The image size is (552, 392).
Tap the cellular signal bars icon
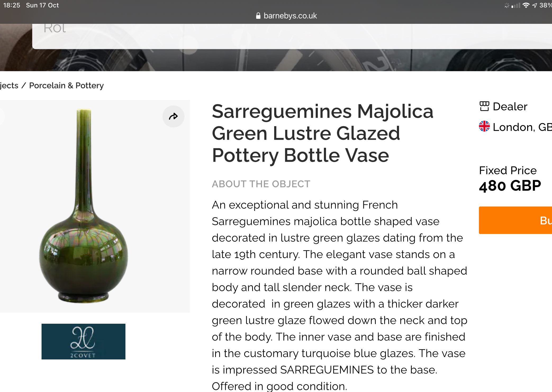(516, 5)
